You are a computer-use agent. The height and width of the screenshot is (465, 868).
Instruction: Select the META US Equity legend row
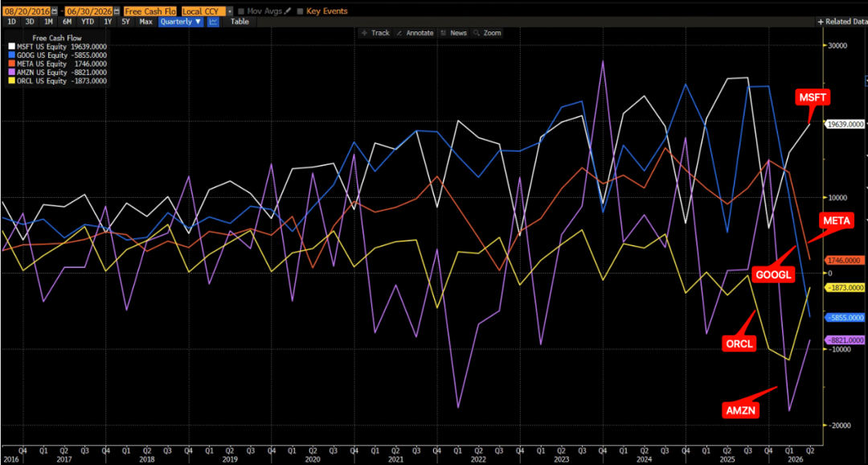tap(57, 64)
